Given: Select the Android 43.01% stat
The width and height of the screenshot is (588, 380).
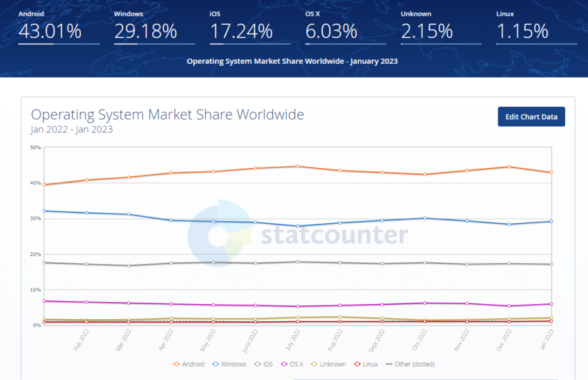Looking at the screenshot, I should 59,27.
